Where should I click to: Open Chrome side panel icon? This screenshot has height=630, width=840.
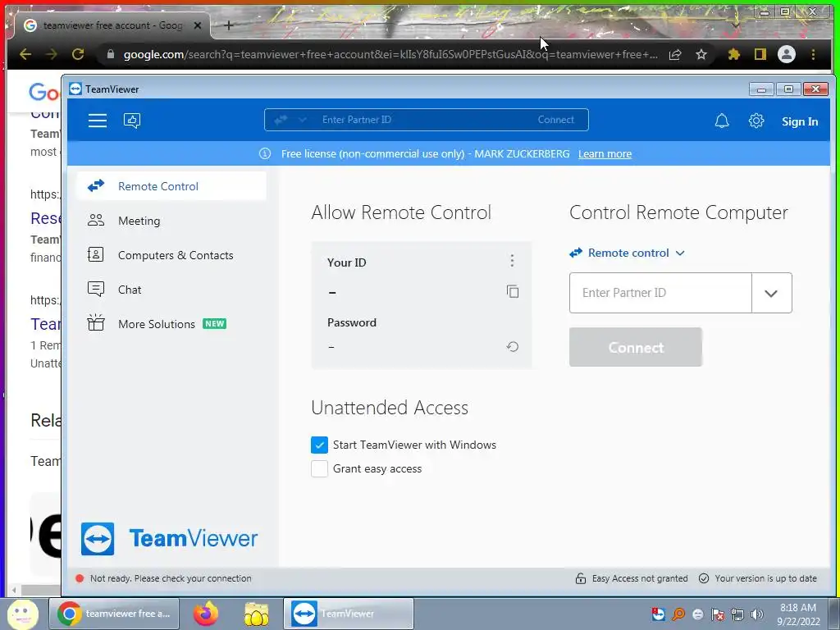click(x=760, y=54)
